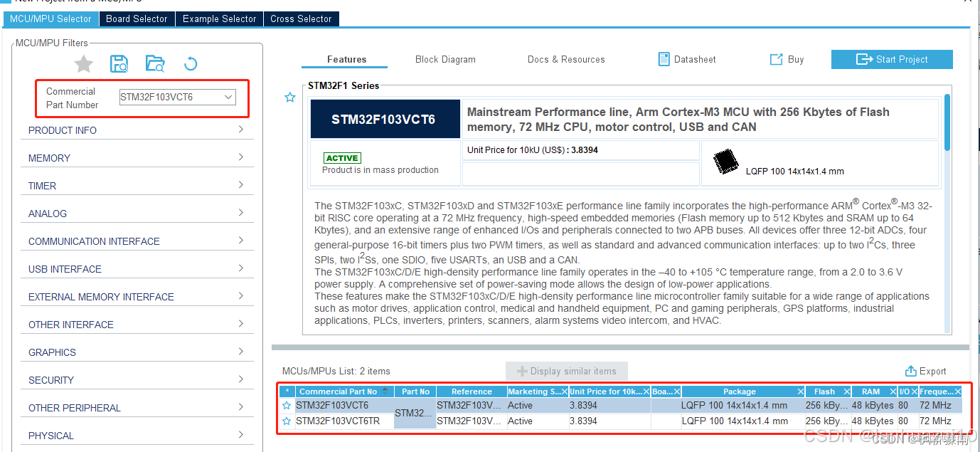Reset all filters with the refresh icon

[x=190, y=64]
